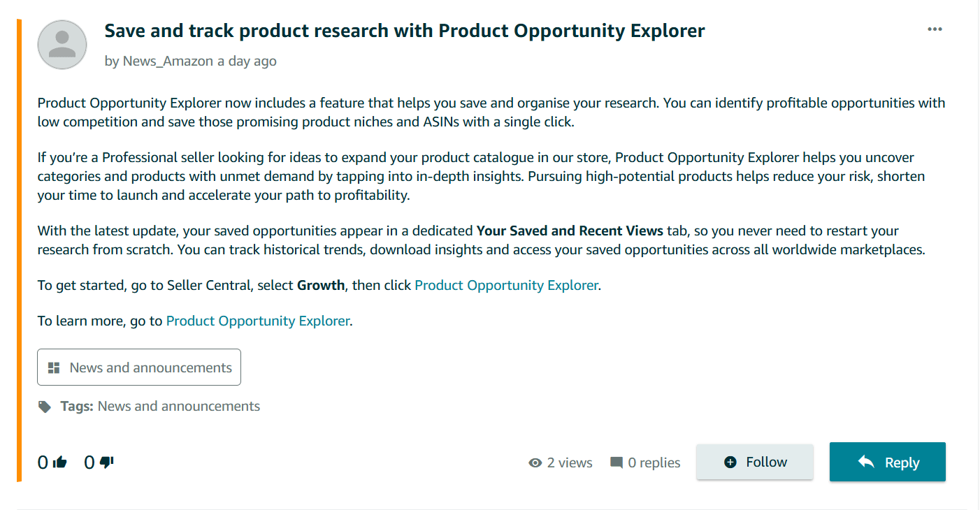Open Product Opportunity Explorer link under learn more

tap(258, 321)
